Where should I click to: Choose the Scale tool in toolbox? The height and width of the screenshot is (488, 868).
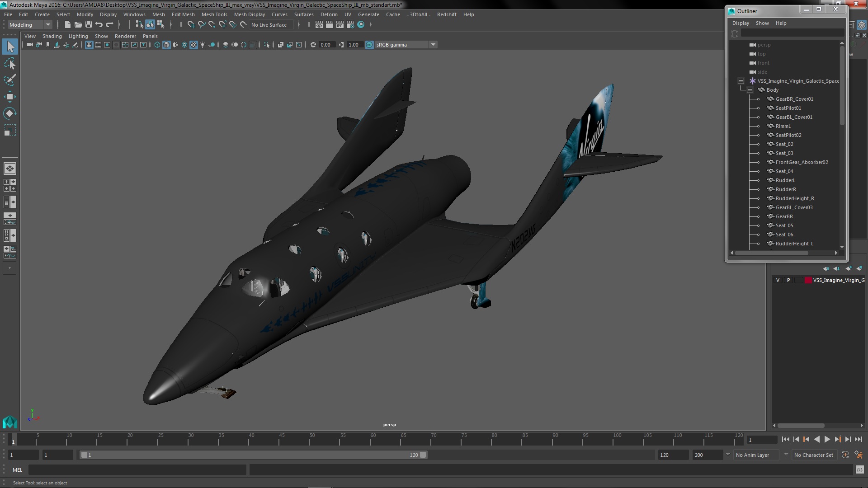click(x=10, y=130)
